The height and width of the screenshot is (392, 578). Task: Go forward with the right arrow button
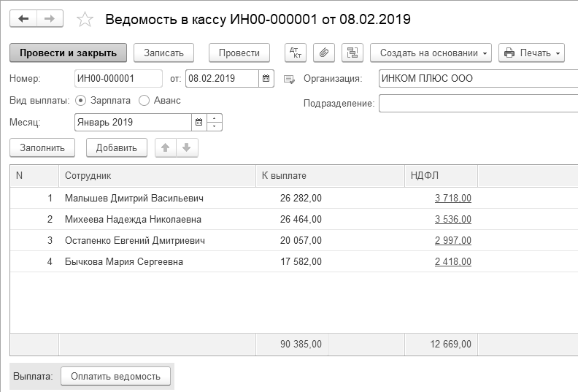50,19
